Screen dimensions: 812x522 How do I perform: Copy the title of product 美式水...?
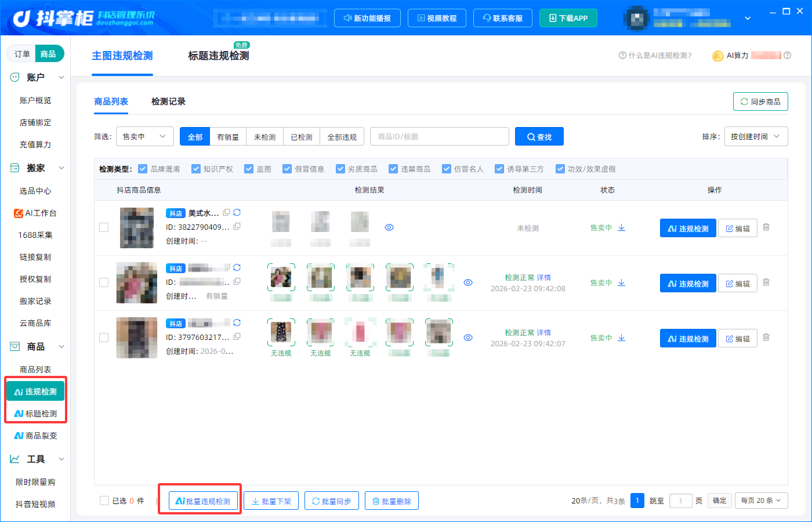[x=226, y=212]
